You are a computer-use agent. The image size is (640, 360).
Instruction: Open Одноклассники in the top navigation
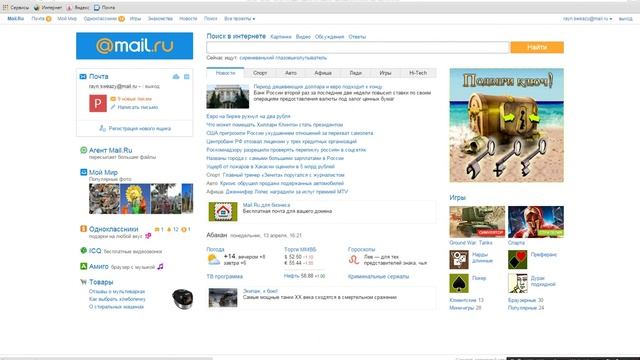tap(100, 19)
